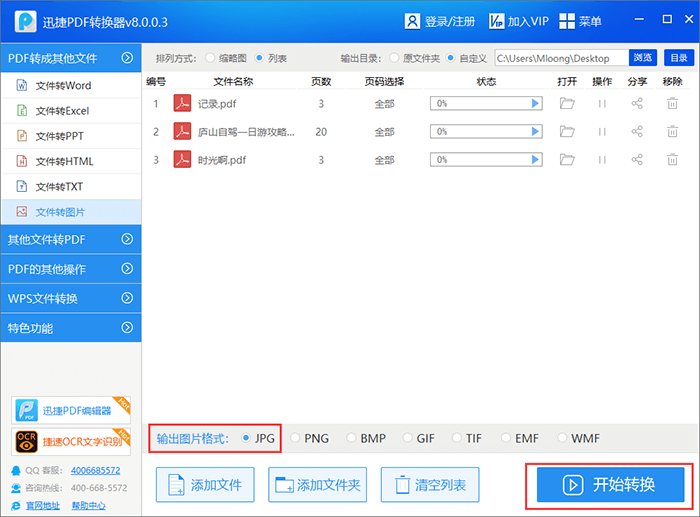Screen dimensions: 700x517
Task: Click 全部 page selection for 时光啊.pdf
Action: click(384, 160)
